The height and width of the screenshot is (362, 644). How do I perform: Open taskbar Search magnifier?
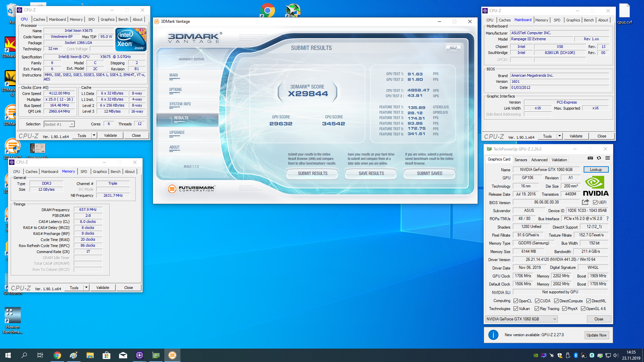(24, 355)
